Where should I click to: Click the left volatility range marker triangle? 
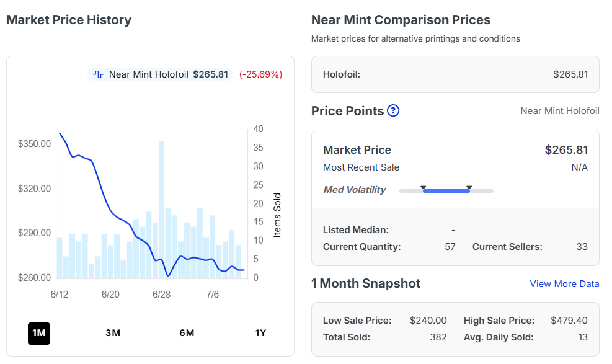pos(423,188)
